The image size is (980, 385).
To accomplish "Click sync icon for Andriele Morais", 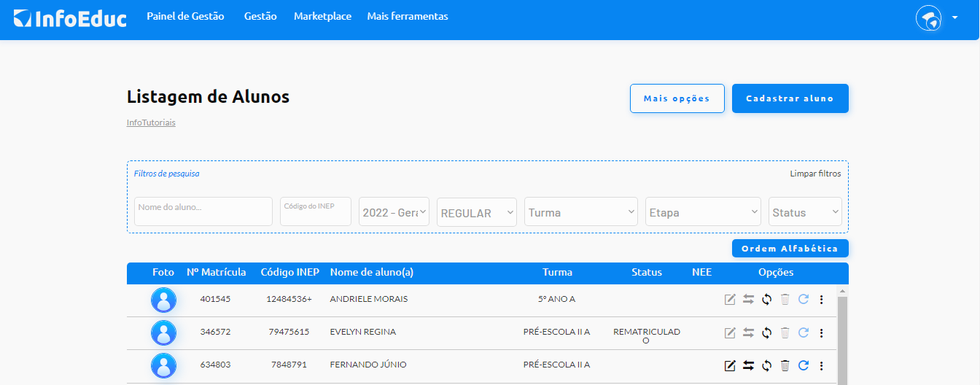I will click(766, 299).
